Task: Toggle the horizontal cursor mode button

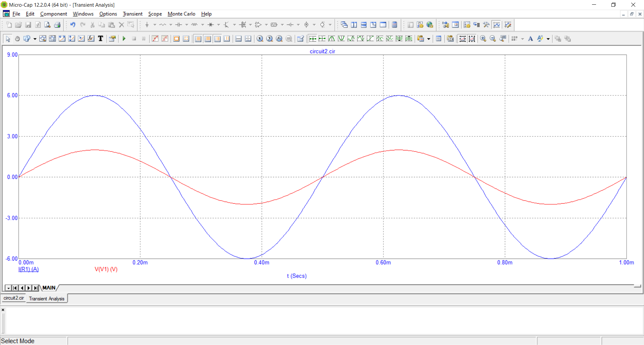Action: 238,39
